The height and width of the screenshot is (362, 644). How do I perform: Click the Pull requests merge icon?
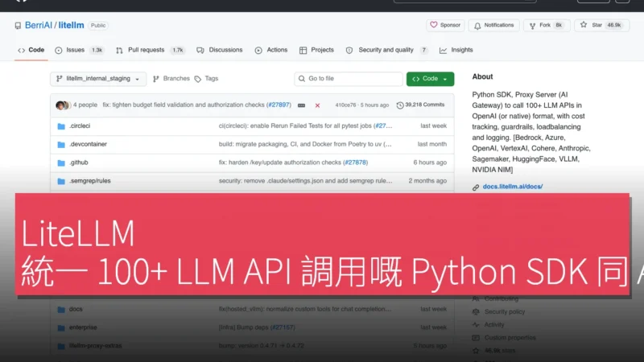[119, 51]
